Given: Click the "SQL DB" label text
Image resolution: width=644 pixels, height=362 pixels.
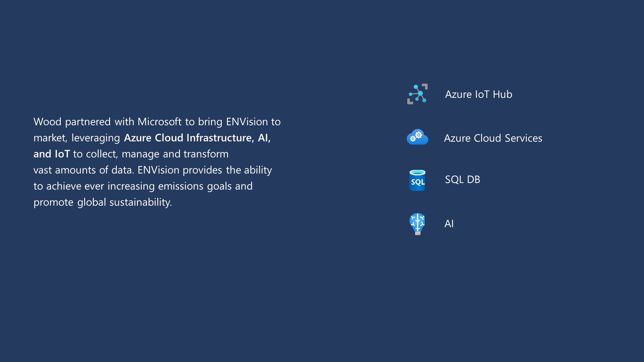Looking at the screenshot, I should 462,180.
